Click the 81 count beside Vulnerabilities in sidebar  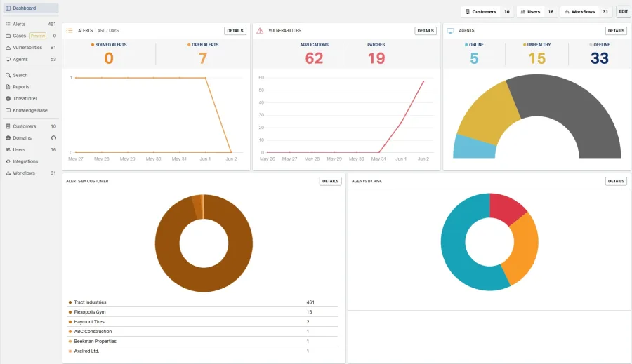point(53,48)
